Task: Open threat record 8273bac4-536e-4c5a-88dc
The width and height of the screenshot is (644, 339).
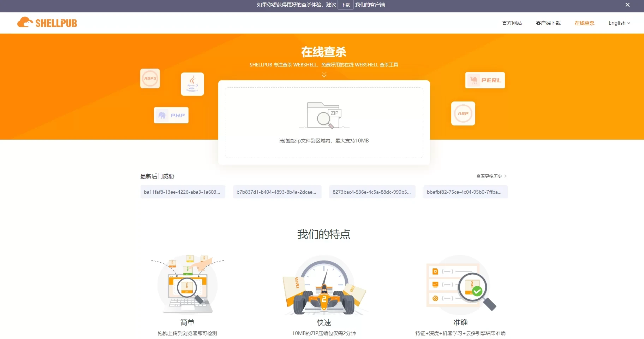Action: [x=372, y=192]
